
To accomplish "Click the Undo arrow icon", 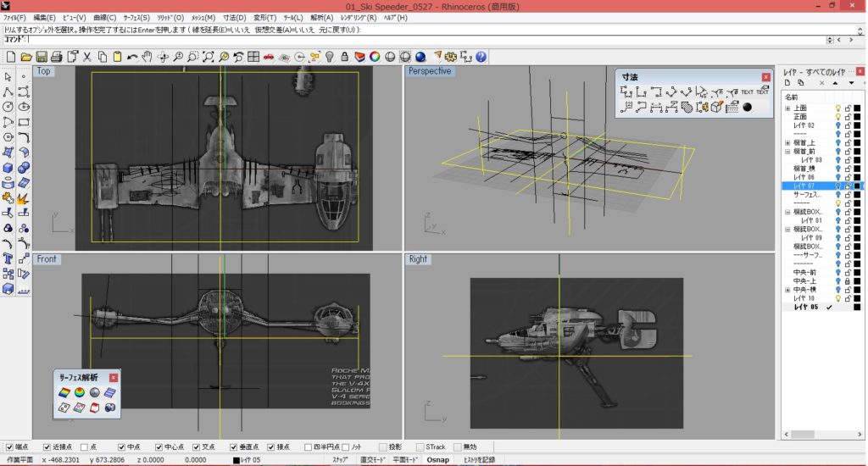I will click(x=131, y=57).
